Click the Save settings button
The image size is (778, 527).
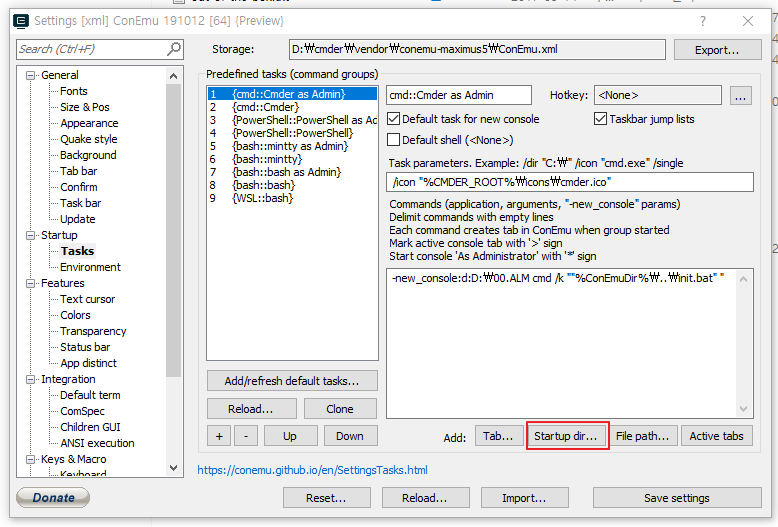pyautogui.click(x=676, y=498)
